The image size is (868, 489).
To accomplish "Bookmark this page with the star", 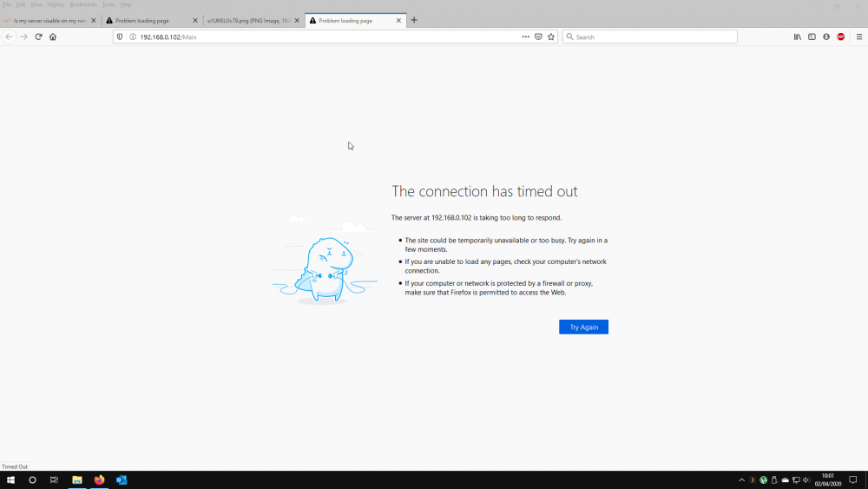I will click(551, 37).
